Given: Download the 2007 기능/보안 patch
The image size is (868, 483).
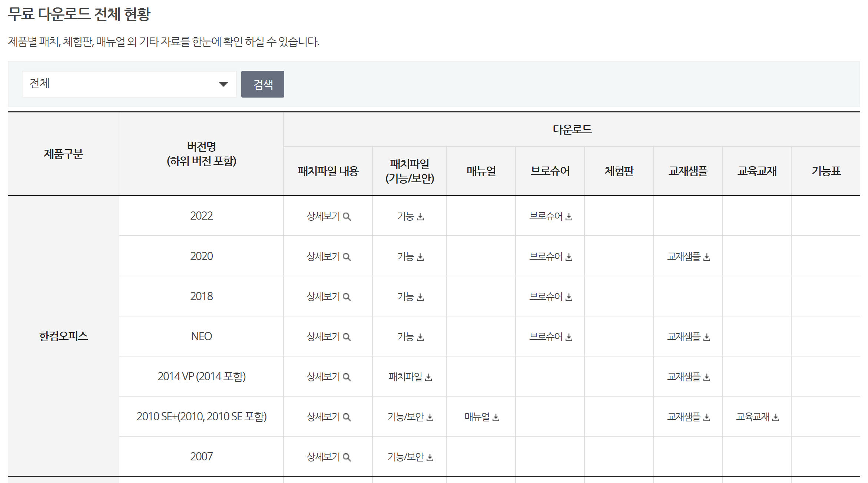Looking at the screenshot, I should tap(410, 457).
